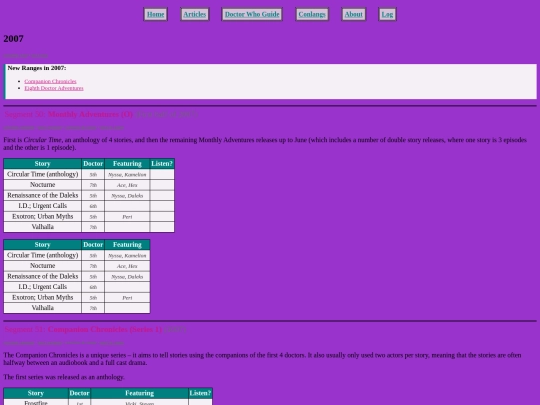
Task: Select 'Valhalla' in the first table, which has a Listen? column
Action: click(43, 227)
